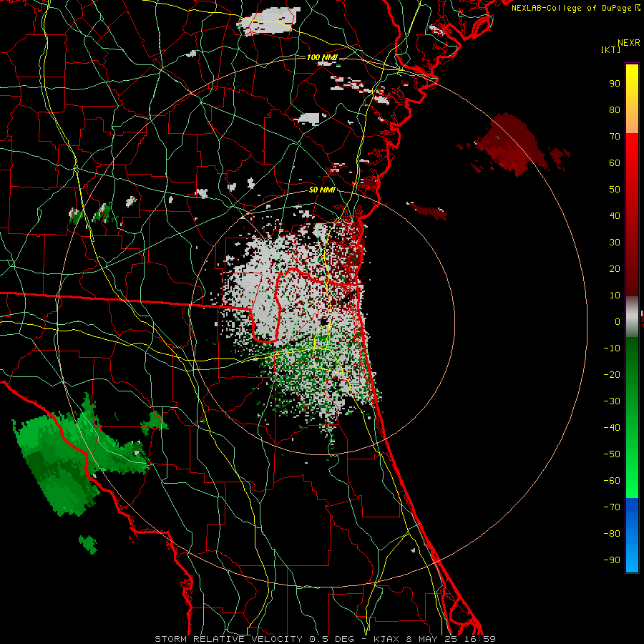Click the 30 value on velocity scale

pyautogui.click(x=615, y=243)
